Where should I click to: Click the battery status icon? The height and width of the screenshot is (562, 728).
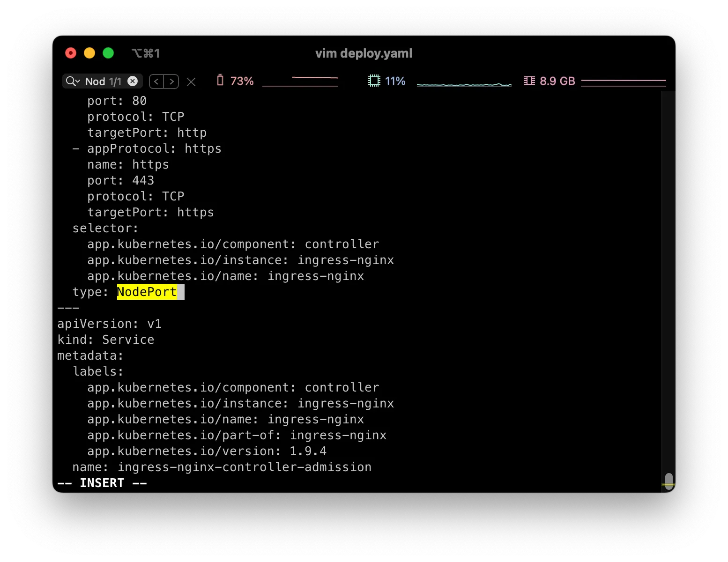(220, 81)
